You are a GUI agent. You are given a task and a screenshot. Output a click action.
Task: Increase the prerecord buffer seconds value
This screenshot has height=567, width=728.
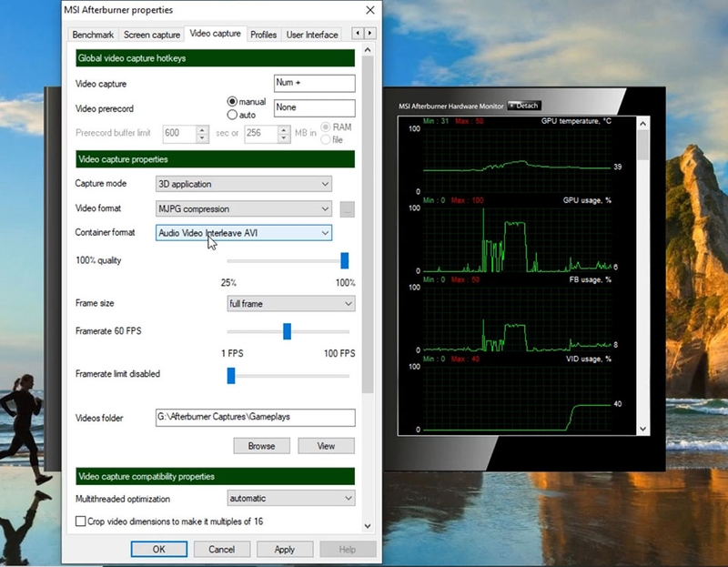click(201, 129)
